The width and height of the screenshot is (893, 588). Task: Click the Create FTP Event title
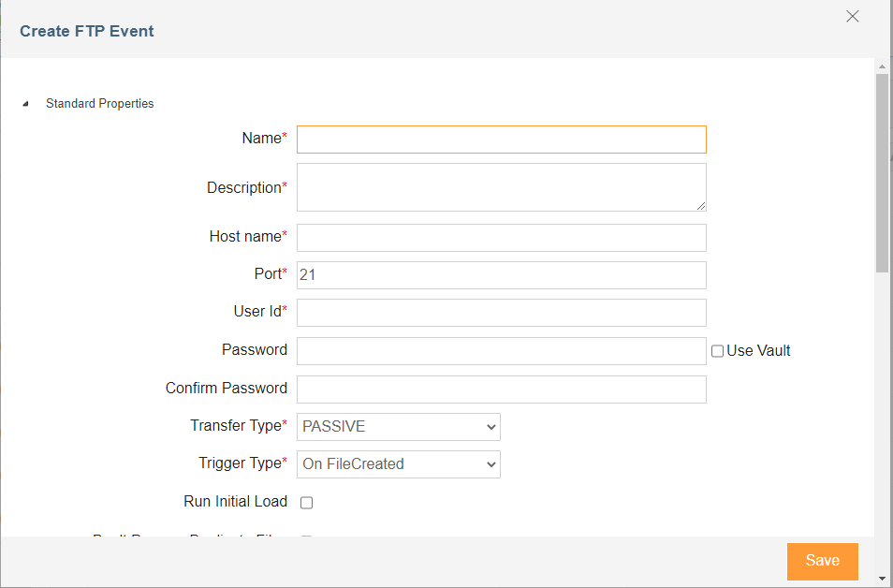point(86,31)
